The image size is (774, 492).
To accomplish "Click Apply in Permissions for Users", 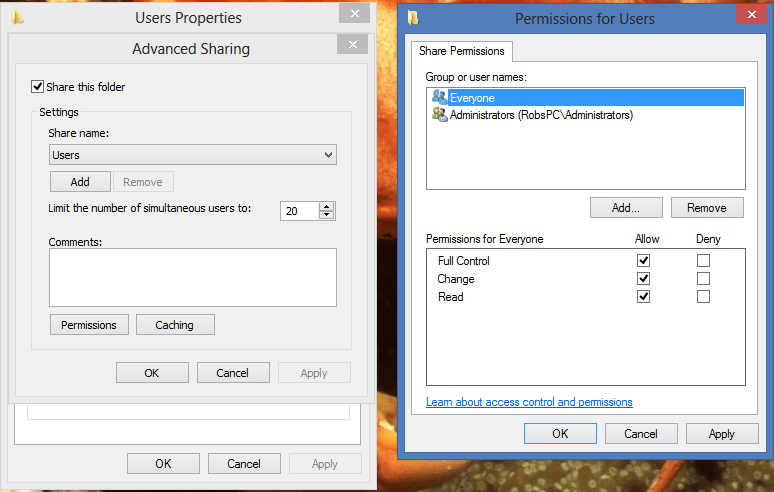I will point(722,434).
